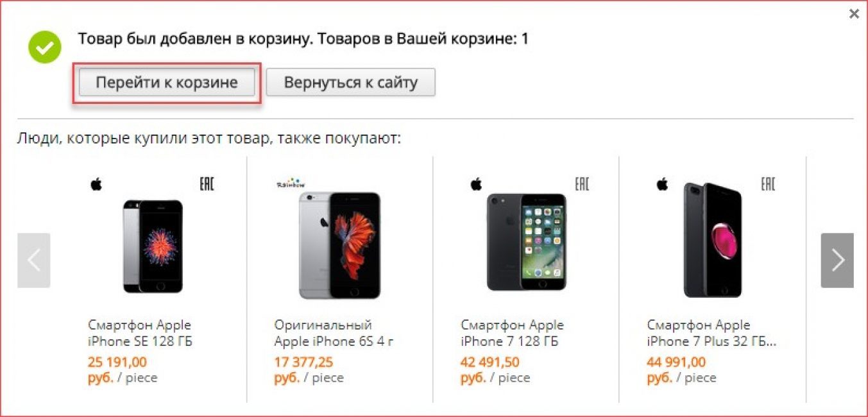Show next products with right carousel arrow
Screen dimensions: 868x417
coord(837,260)
